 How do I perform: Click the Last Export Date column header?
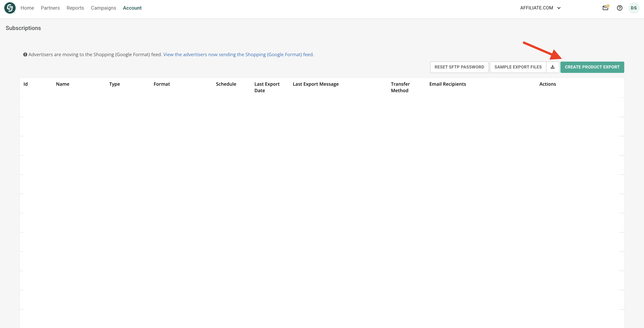pyautogui.click(x=267, y=87)
